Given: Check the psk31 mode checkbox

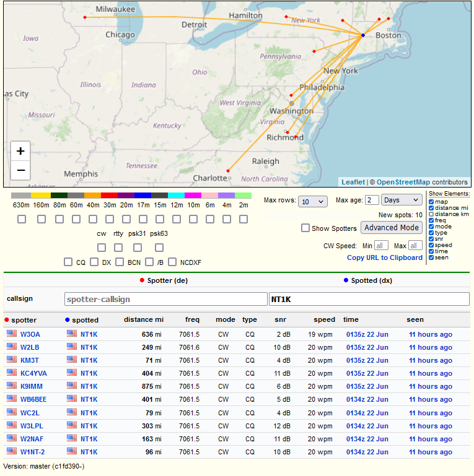Looking at the screenshot, I should [x=138, y=248].
